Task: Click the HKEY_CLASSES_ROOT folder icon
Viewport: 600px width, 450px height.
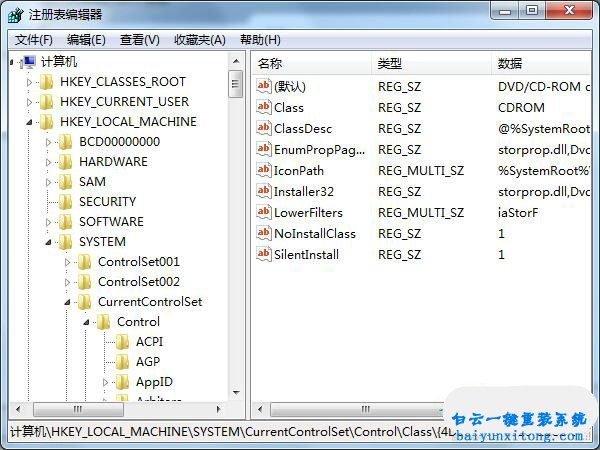Action: (x=47, y=82)
